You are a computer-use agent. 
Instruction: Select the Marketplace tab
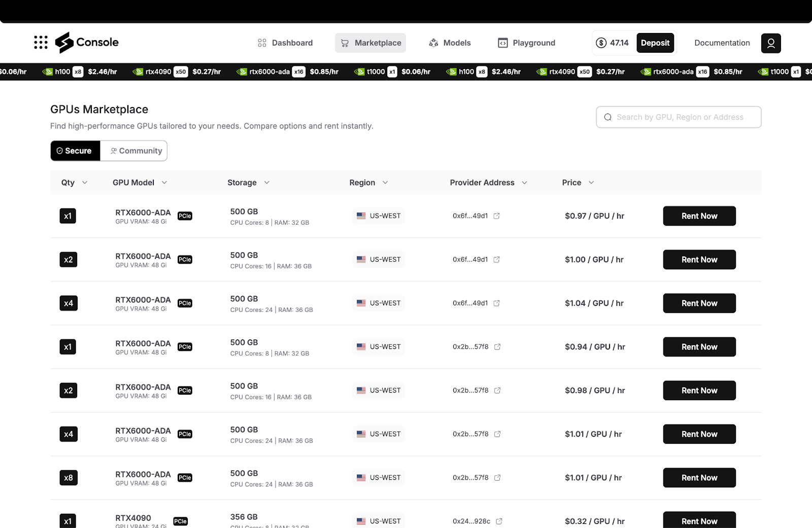point(370,43)
